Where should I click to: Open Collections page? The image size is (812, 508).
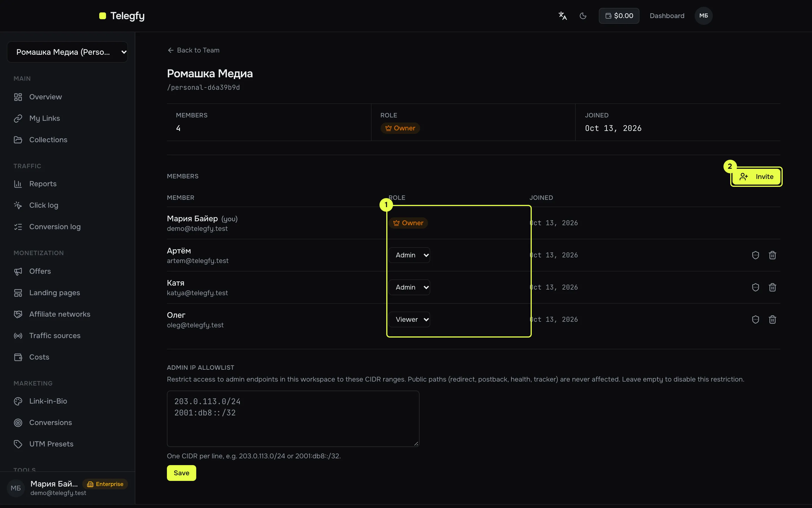coord(48,140)
